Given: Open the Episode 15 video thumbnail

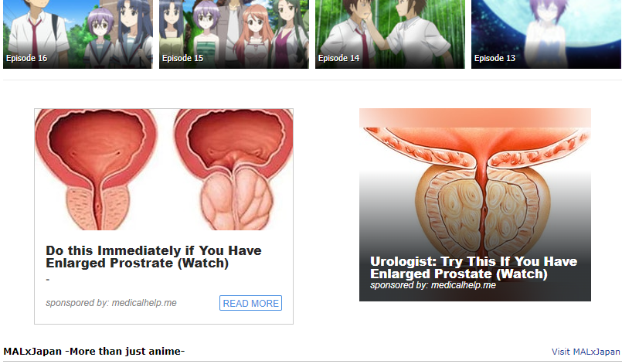Looking at the screenshot, I should [x=234, y=34].
